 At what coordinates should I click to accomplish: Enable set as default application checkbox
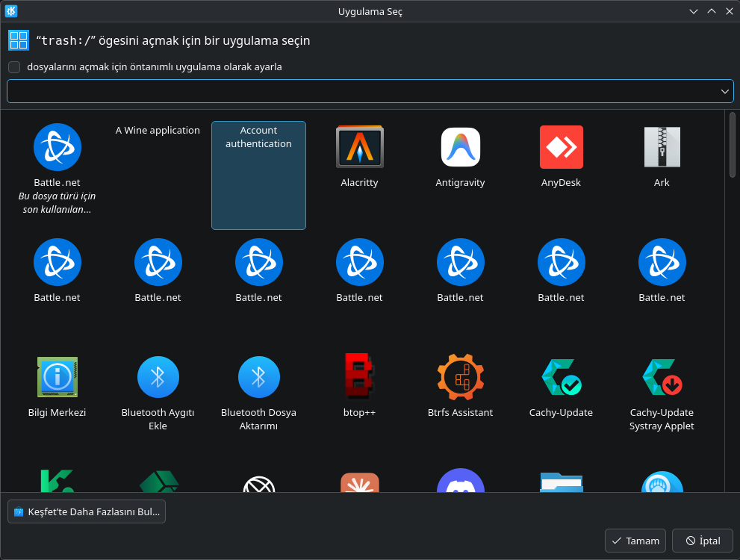point(14,67)
